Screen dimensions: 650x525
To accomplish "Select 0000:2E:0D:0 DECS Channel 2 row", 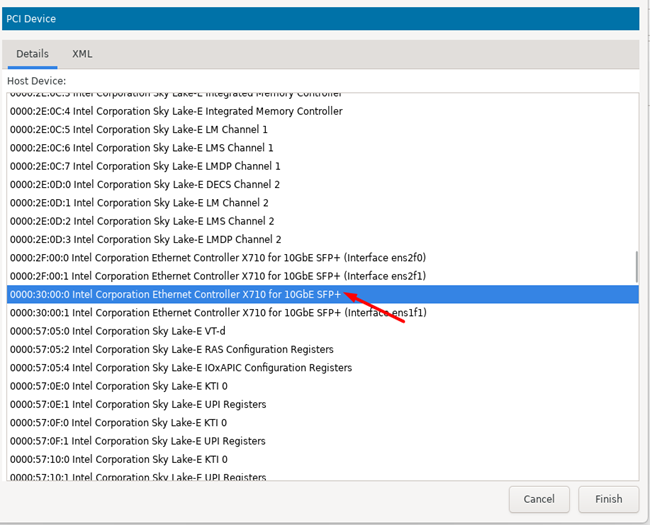I will pyautogui.click(x=323, y=184).
